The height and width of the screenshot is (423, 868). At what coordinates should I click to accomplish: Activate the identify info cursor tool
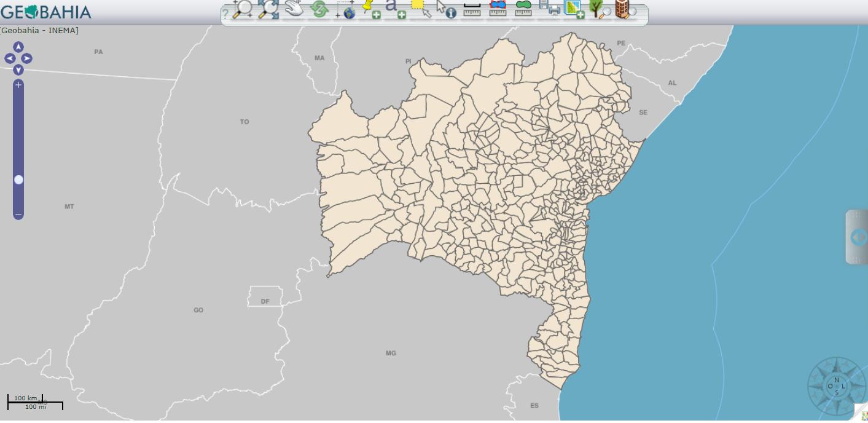point(446,9)
